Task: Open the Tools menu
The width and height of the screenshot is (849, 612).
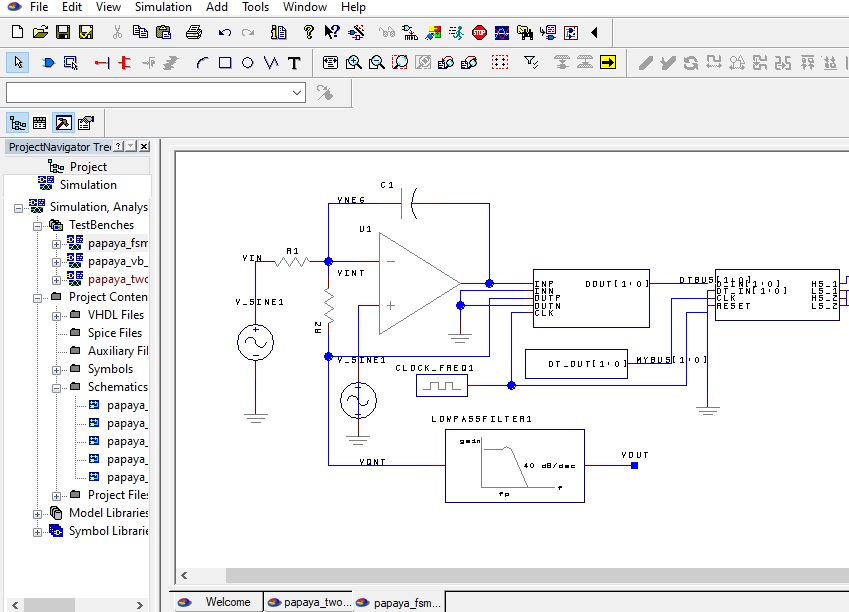Action: pyautogui.click(x=255, y=7)
